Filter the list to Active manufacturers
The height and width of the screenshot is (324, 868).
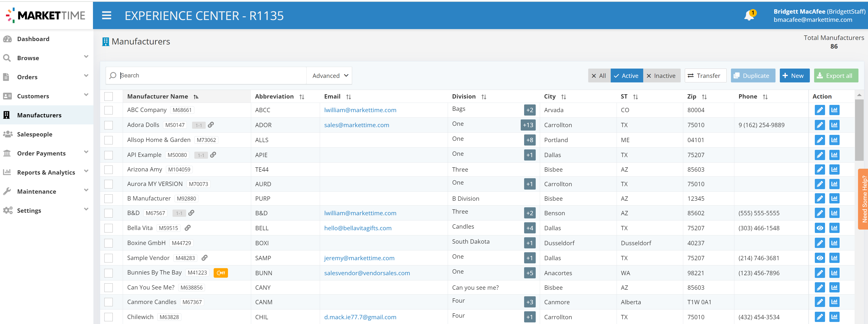(x=626, y=76)
